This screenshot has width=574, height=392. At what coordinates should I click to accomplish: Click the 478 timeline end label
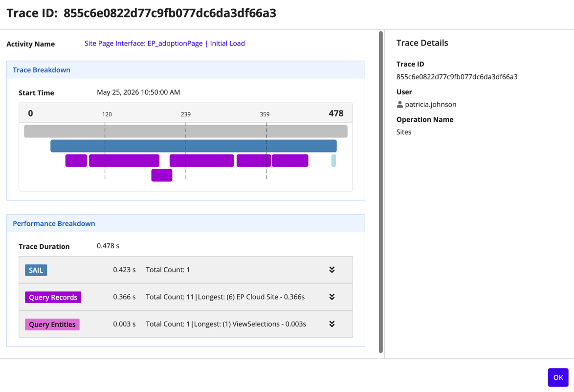click(x=336, y=113)
